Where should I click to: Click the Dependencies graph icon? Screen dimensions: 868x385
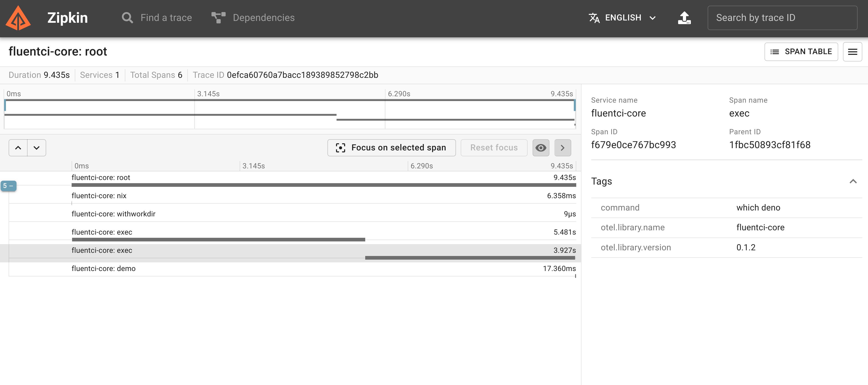[x=218, y=18]
